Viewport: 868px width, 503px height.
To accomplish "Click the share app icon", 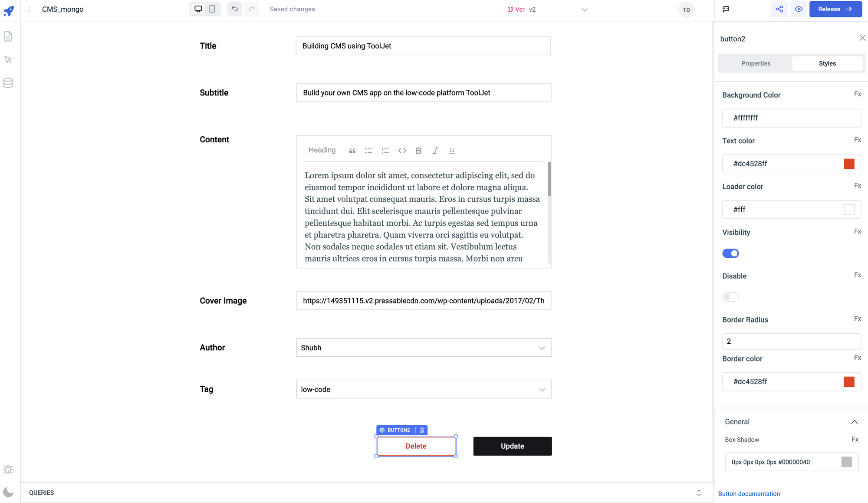I will point(779,9).
